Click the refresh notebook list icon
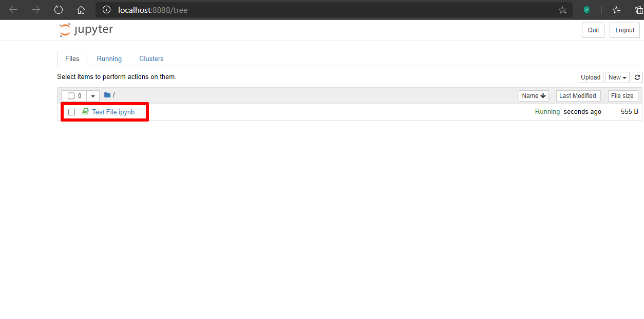644x319 pixels. point(637,77)
